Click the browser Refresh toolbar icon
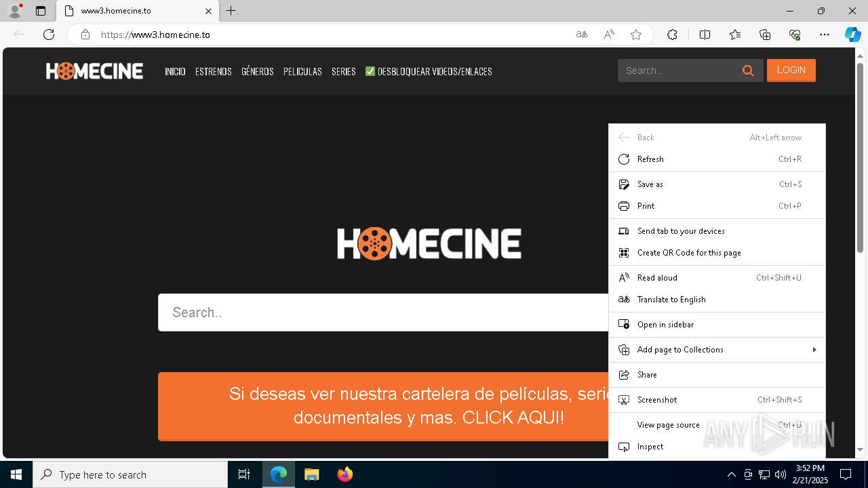The width and height of the screenshot is (868, 488). [49, 35]
